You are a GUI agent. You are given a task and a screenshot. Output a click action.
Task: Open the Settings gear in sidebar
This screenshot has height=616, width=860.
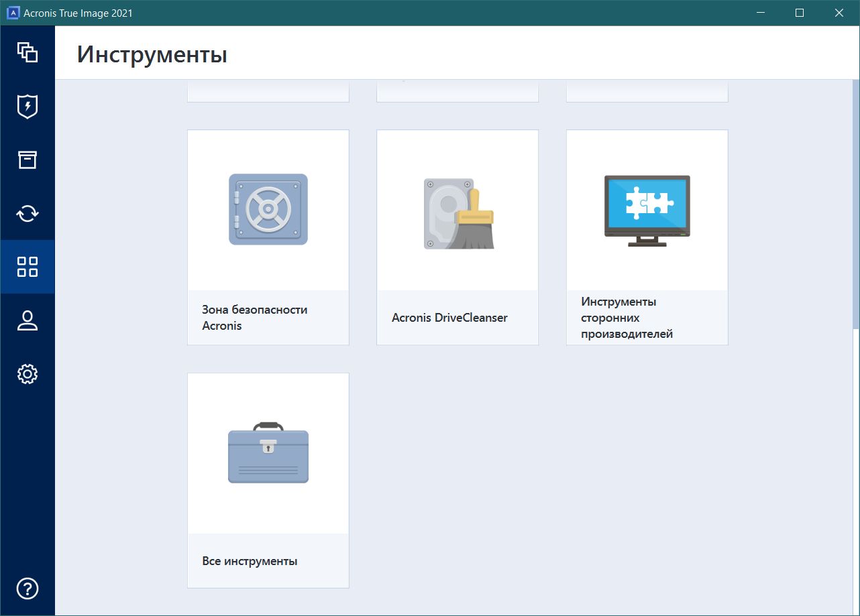28,374
